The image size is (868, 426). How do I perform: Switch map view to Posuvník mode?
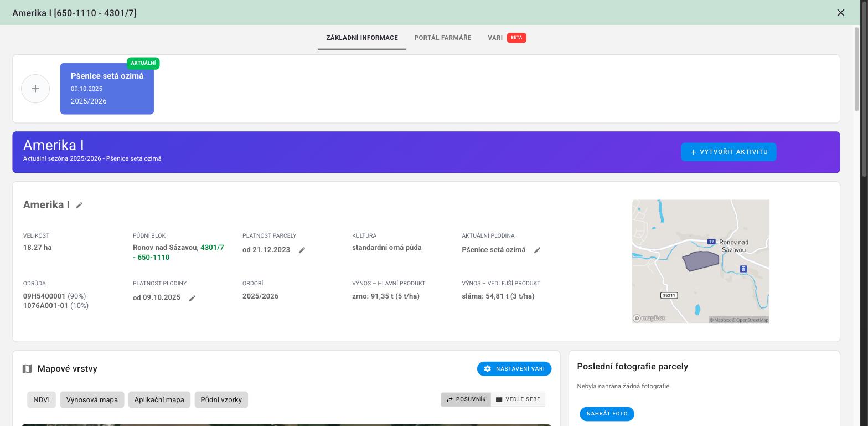(x=466, y=399)
